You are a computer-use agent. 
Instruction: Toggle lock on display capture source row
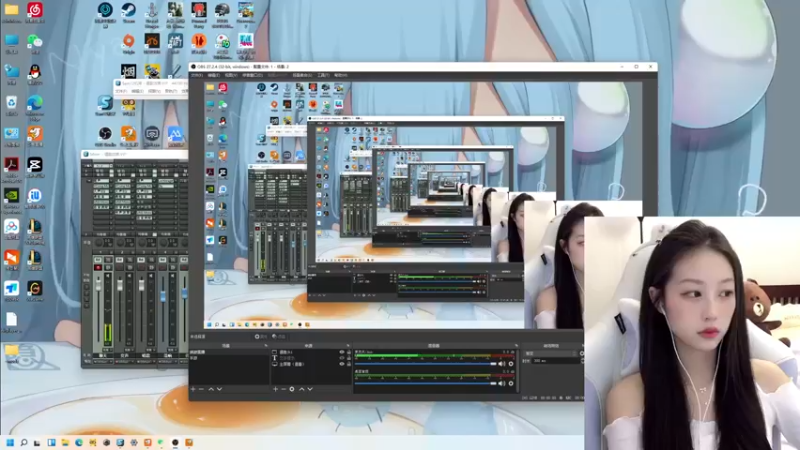349,364
